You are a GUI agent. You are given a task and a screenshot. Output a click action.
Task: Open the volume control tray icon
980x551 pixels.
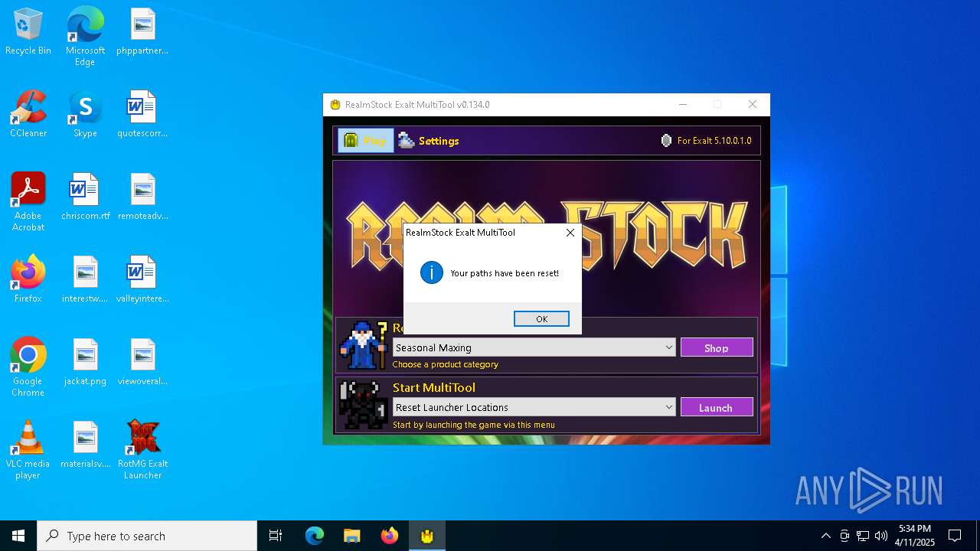click(x=881, y=536)
